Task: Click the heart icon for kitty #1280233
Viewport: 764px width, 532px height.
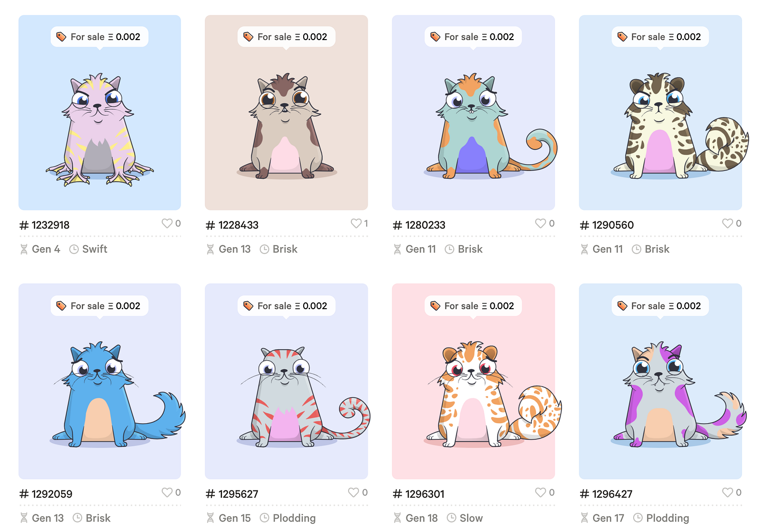Action: pyautogui.click(x=540, y=223)
